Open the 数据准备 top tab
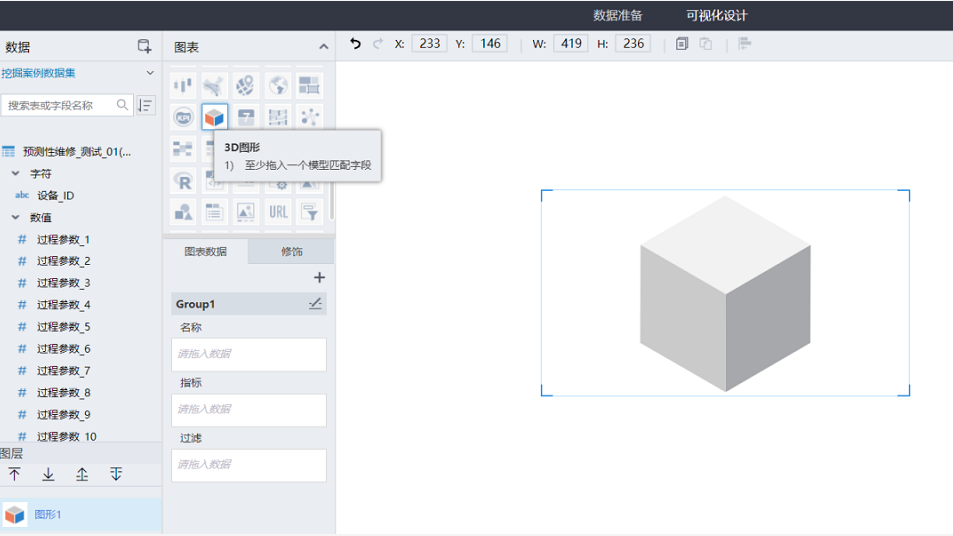This screenshot has height=536, width=953. tap(617, 15)
